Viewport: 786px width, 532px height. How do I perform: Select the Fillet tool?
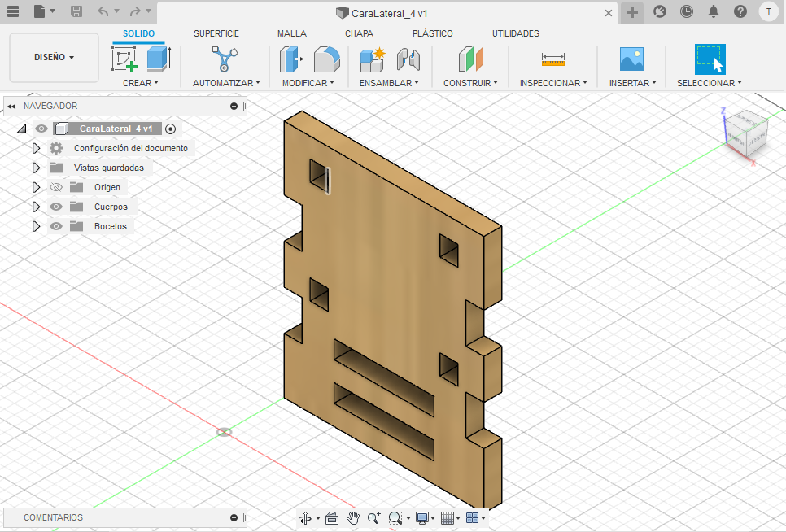tap(327, 59)
